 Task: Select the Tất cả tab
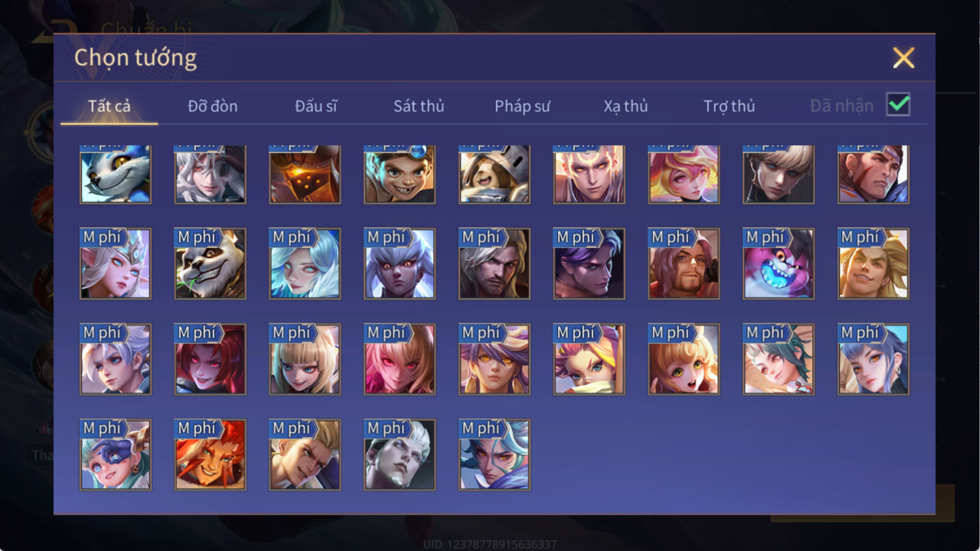tap(109, 106)
